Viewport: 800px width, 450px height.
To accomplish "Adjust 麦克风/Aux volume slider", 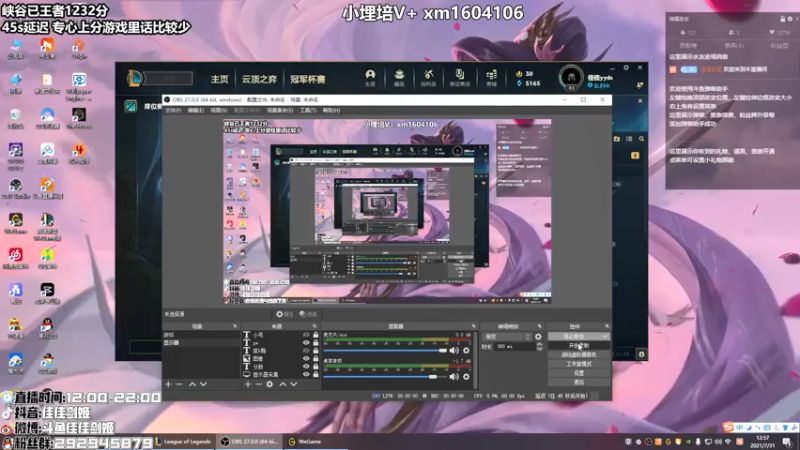I will pyautogui.click(x=385, y=351).
